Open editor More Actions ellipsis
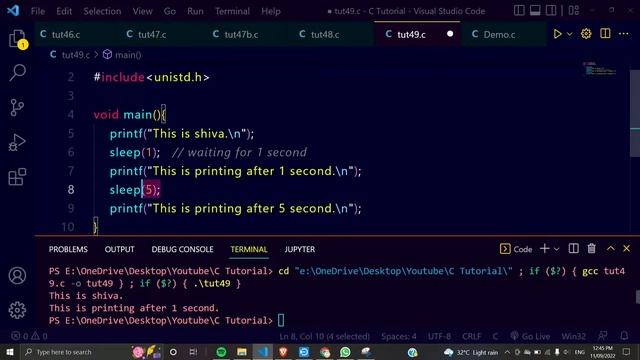 tap(624, 34)
